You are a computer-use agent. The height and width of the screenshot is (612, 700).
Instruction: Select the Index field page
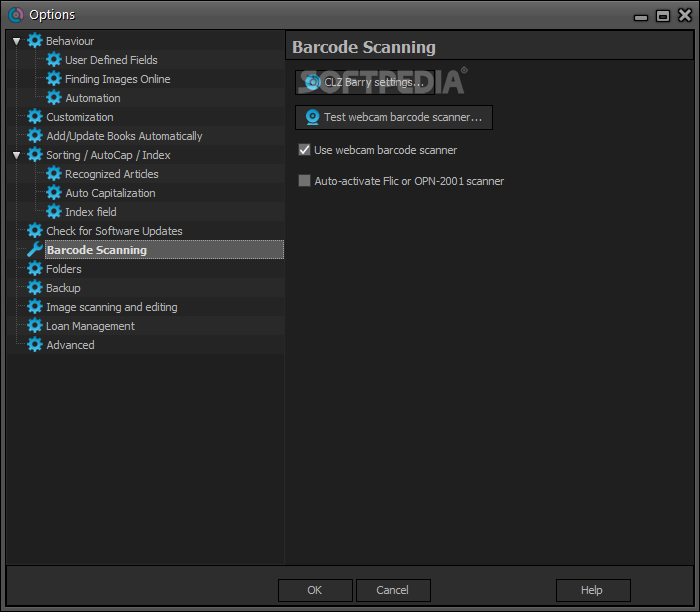[x=91, y=212]
